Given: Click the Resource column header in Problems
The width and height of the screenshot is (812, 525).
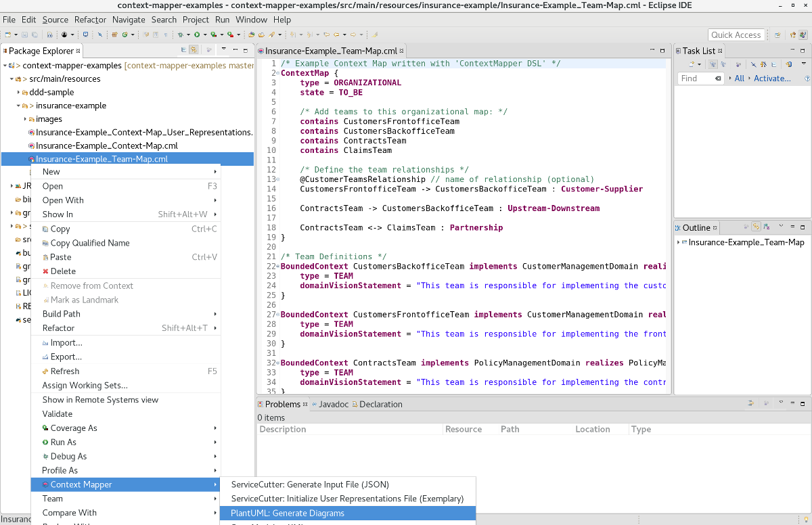Looking at the screenshot, I should tap(470, 429).
